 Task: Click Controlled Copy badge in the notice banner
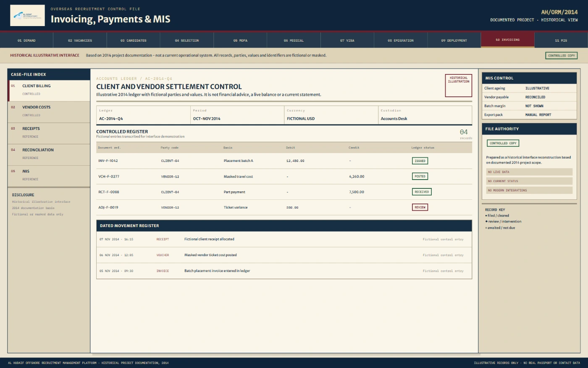[561, 56]
